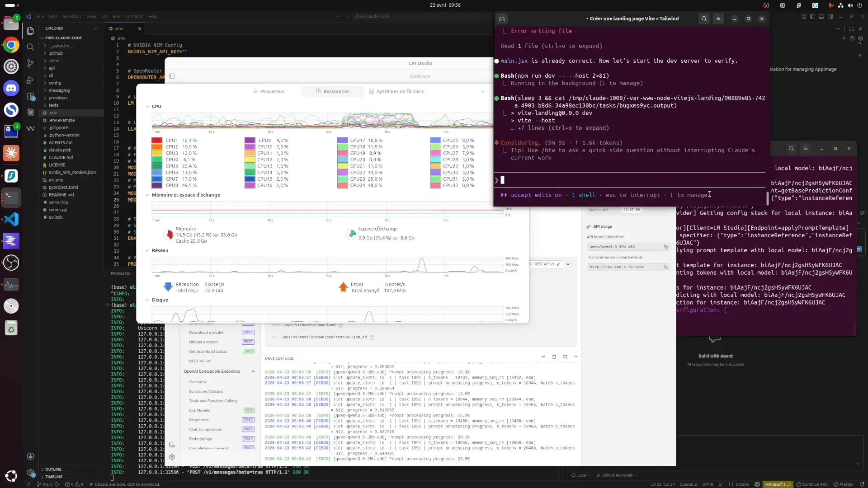The image size is (868, 488).
Task: Open the Extensions view in VS Code
Action: coord(30,96)
